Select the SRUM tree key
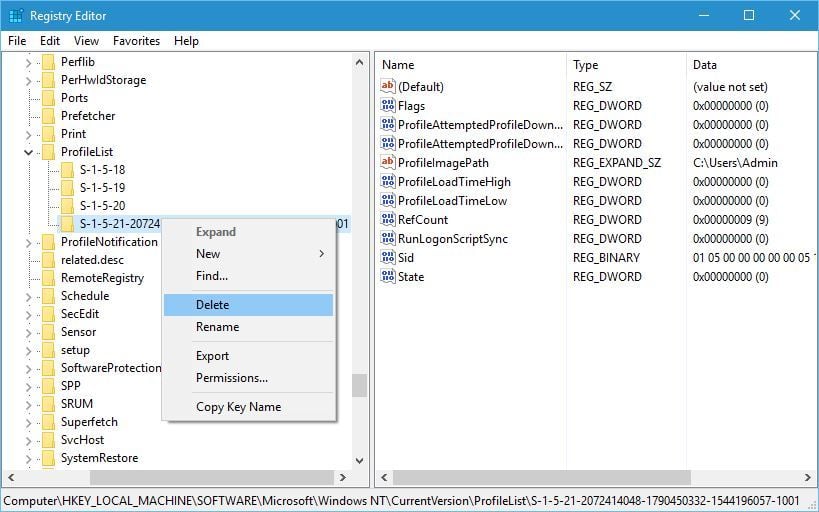 [77, 404]
